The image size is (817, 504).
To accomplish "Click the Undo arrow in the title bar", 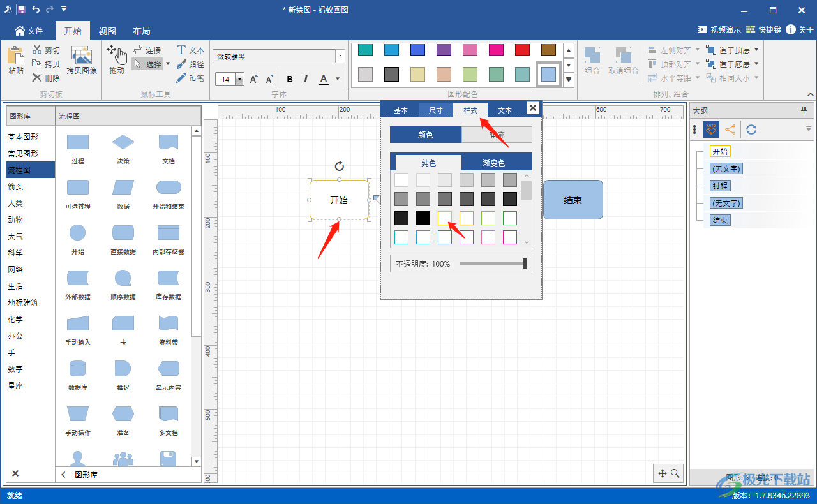I will (36, 10).
